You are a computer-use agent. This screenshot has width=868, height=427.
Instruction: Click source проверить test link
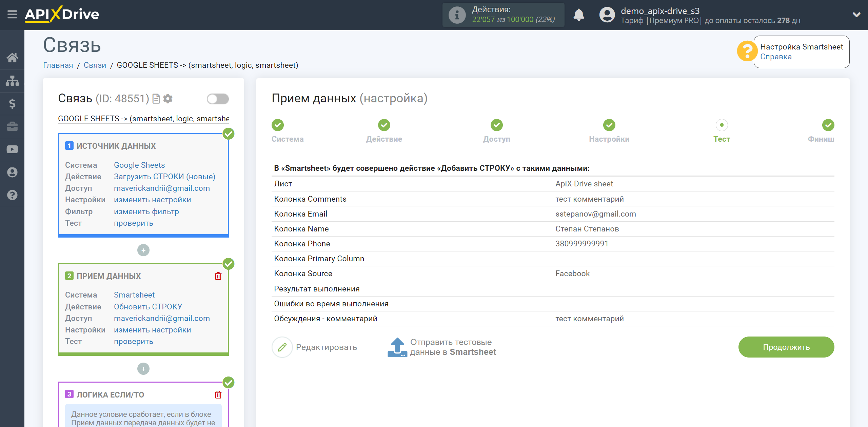click(x=134, y=223)
